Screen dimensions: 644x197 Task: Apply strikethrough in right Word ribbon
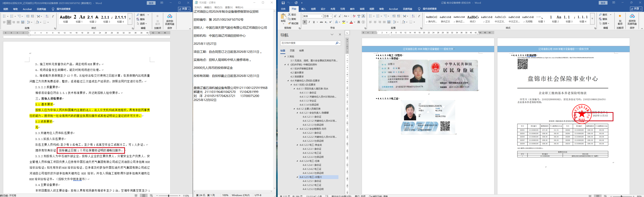click(321, 22)
